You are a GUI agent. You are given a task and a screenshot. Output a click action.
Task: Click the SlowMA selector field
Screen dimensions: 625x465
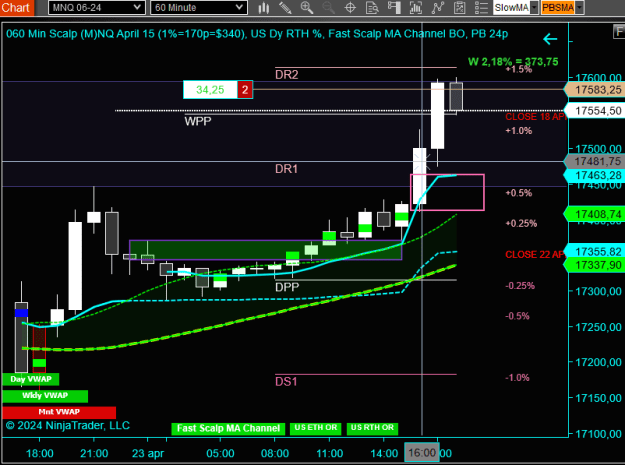pos(512,8)
